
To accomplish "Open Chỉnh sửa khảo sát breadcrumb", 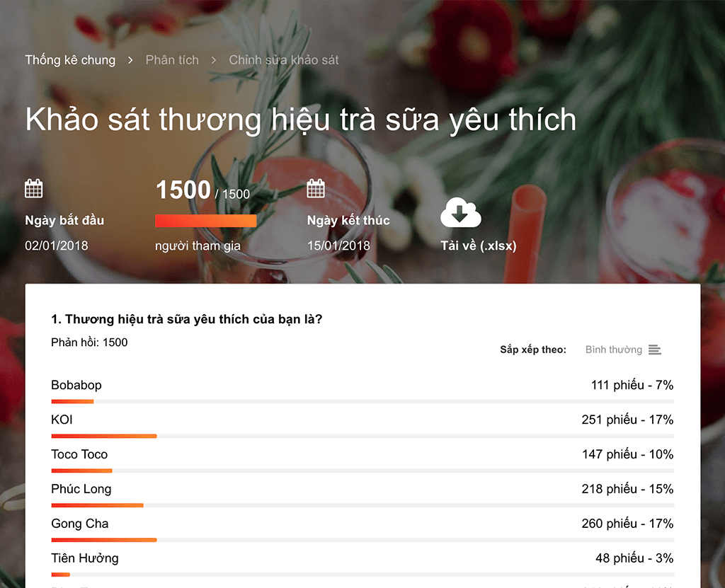I will point(284,60).
